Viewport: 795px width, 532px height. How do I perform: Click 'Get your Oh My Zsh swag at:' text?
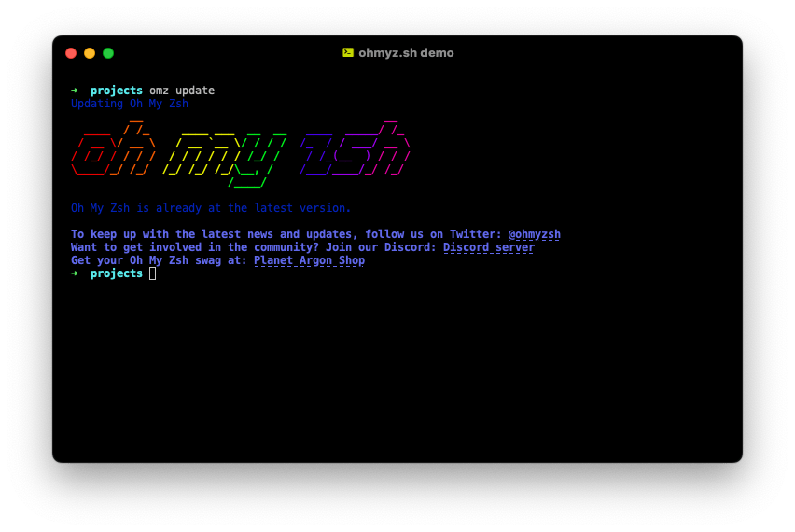coord(160,260)
